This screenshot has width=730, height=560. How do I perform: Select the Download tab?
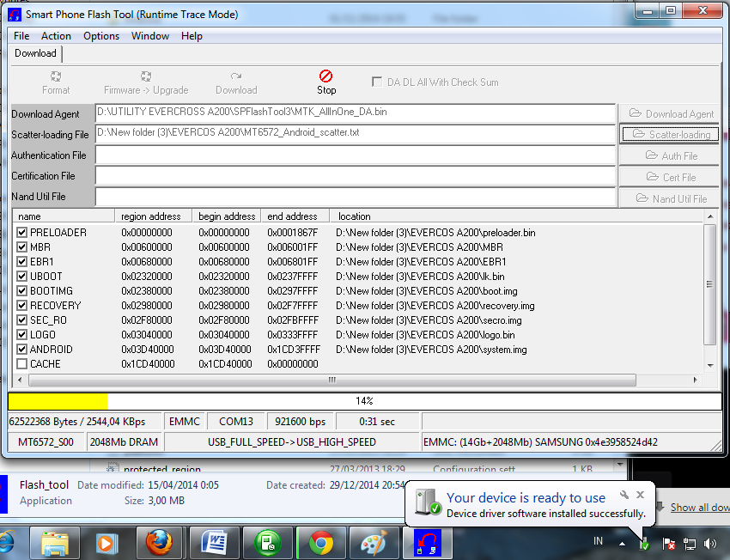pos(35,53)
